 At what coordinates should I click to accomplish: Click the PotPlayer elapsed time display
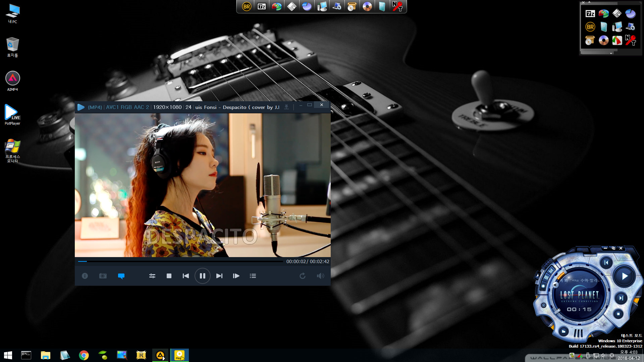296,261
